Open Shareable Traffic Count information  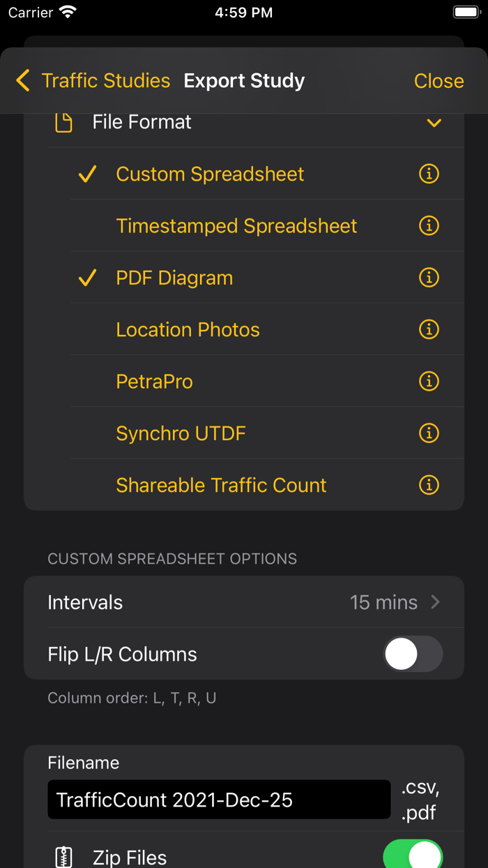pyautogui.click(x=429, y=485)
